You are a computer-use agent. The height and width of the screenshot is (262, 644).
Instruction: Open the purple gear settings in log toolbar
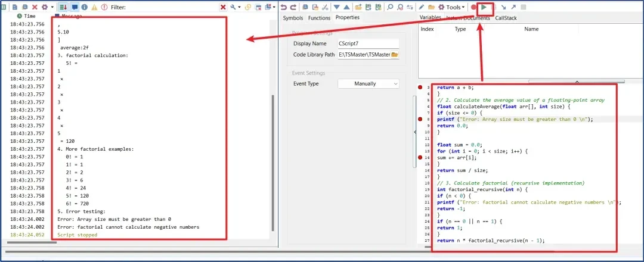(44, 7)
